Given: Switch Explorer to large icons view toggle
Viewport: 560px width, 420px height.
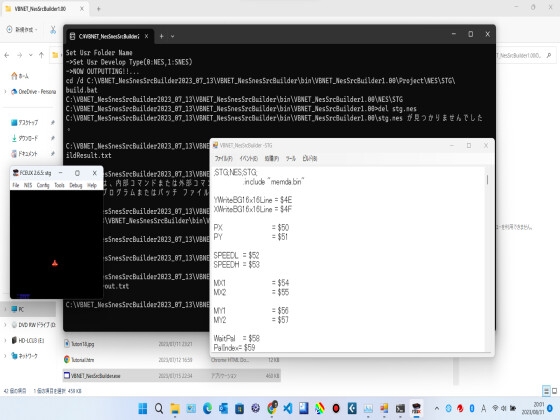Looking at the screenshot, I should point(555,391).
